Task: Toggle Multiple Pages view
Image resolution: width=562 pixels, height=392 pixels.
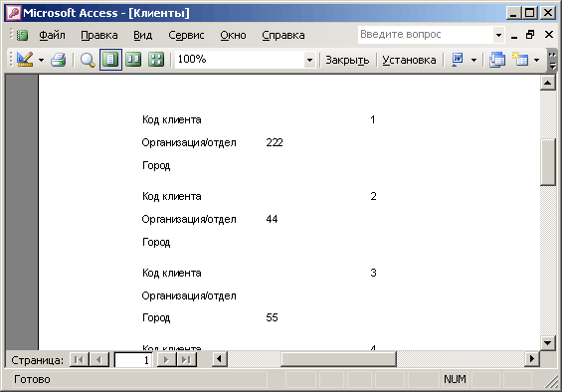Action: tap(156, 60)
